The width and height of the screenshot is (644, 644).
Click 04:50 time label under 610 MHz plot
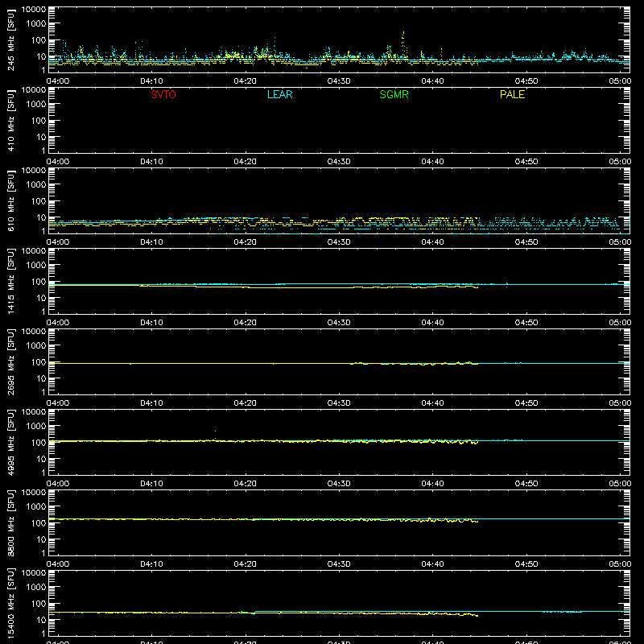tap(526, 242)
